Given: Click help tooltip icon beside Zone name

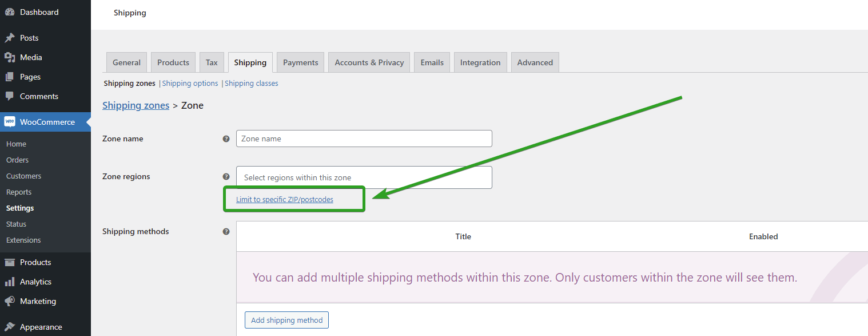Looking at the screenshot, I should coord(226,139).
